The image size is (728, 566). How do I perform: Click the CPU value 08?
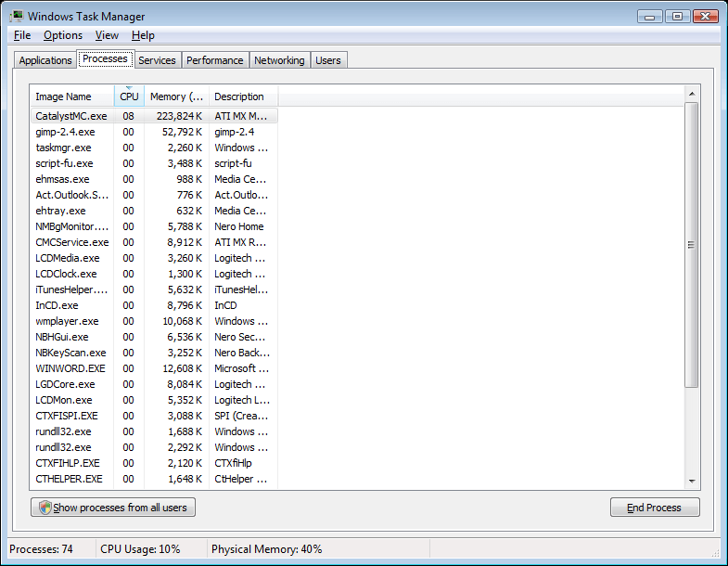pos(129,116)
